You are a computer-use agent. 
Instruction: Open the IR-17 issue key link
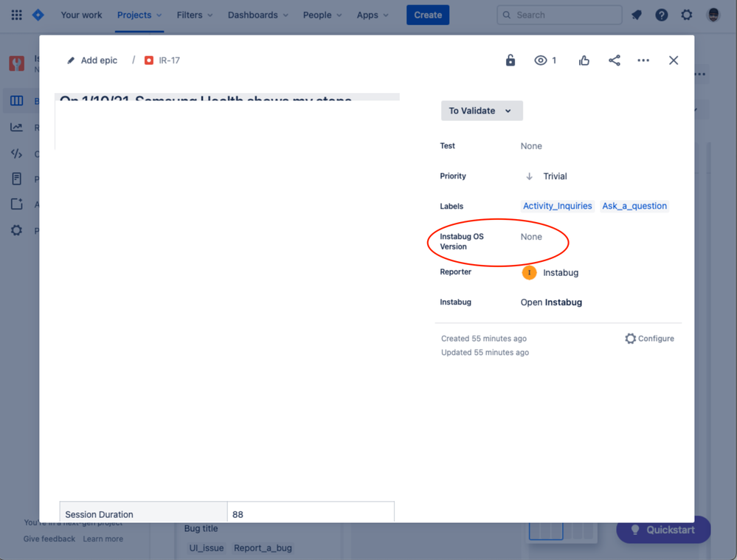tap(169, 61)
